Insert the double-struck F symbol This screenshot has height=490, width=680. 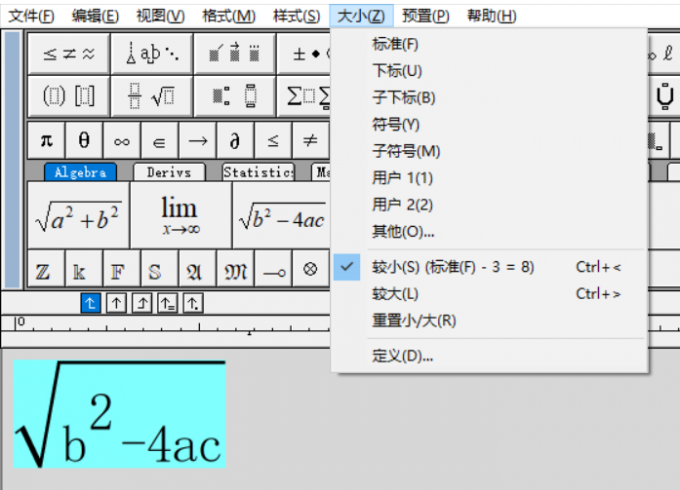coord(122,268)
